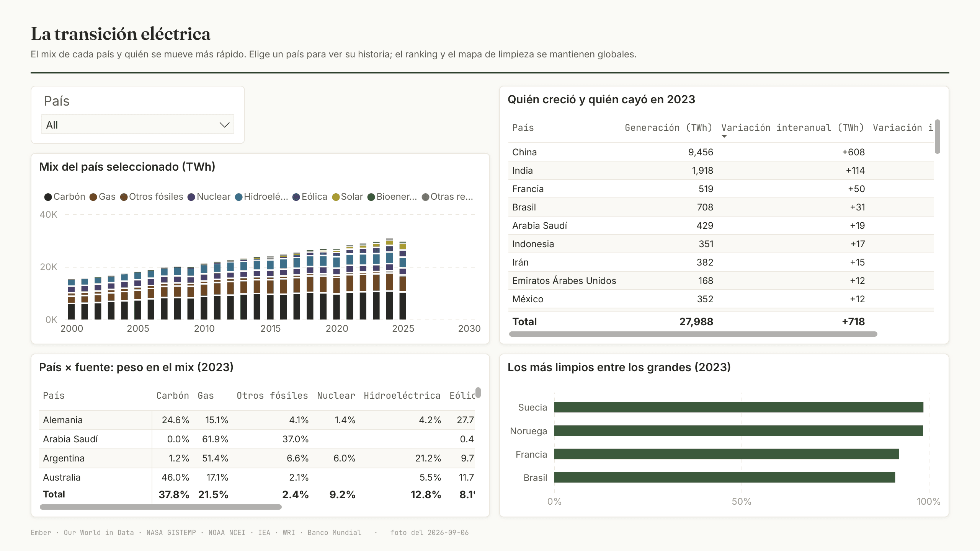
Task: Click the Carbón legend color dot
Action: (x=48, y=197)
